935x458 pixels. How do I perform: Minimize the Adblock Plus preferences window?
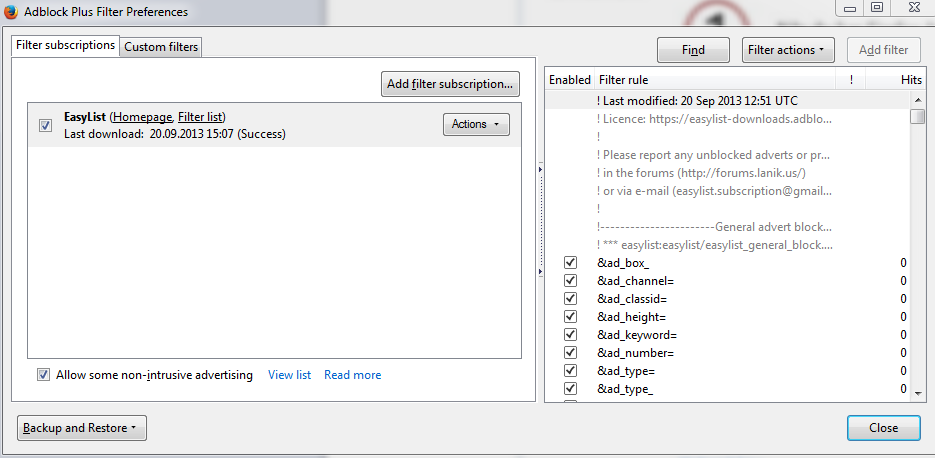tap(849, 7)
